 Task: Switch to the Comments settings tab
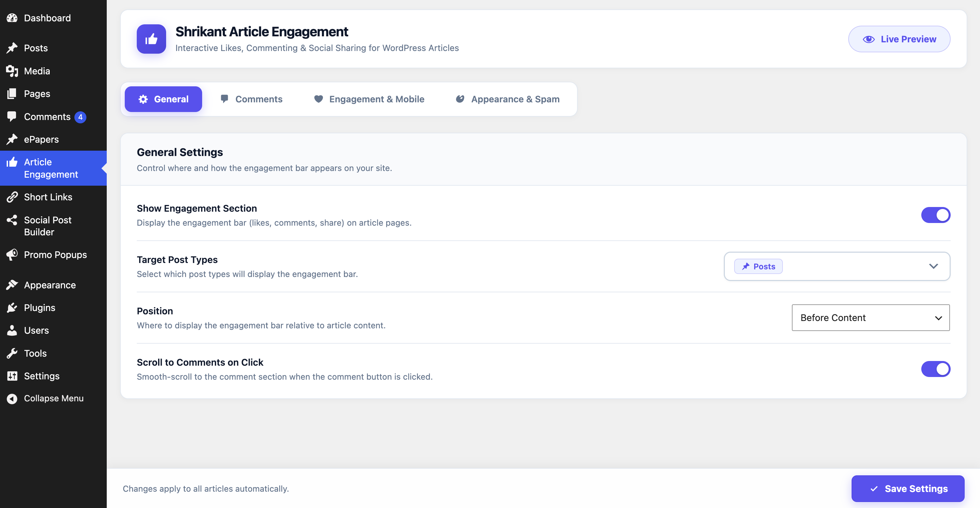[252, 99]
